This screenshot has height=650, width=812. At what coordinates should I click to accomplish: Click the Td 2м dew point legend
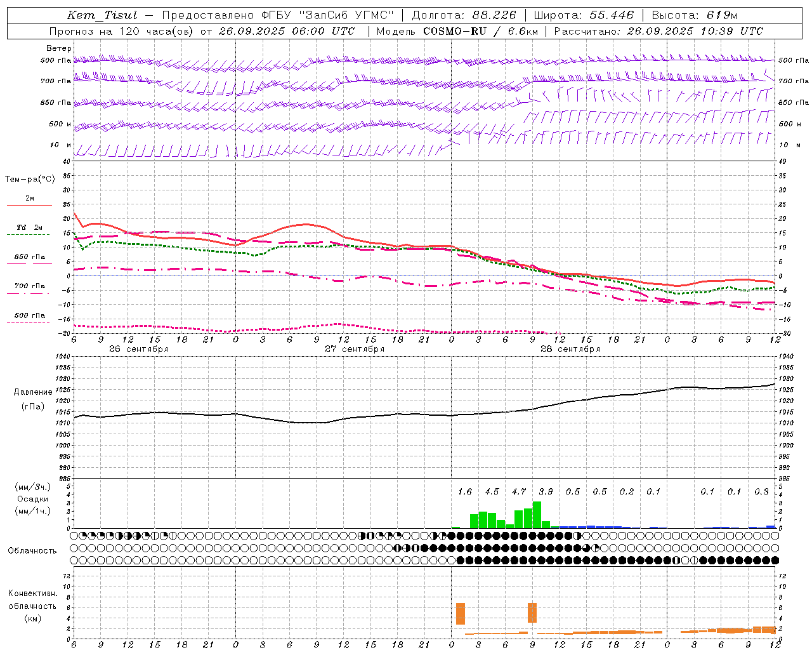(29, 227)
